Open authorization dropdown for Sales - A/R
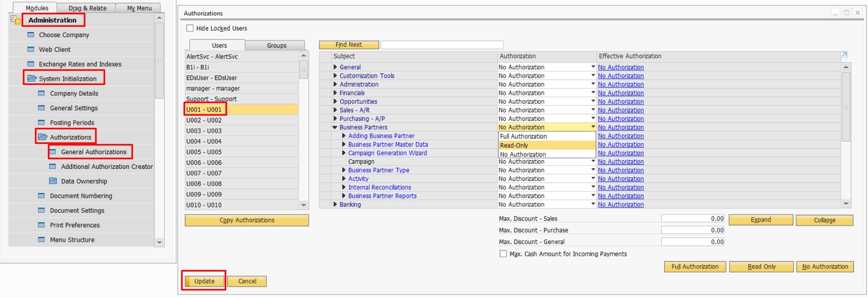This screenshot has width=868, height=298. click(x=593, y=110)
